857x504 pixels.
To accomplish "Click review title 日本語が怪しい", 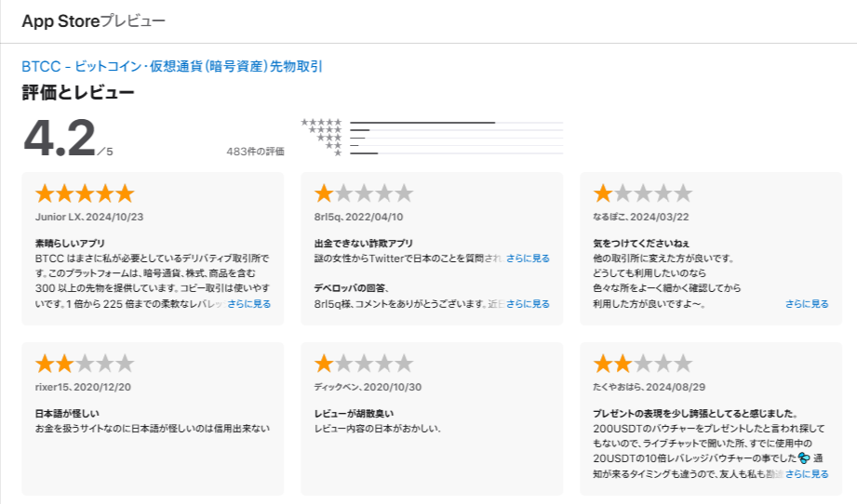I will tap(67, 414).
